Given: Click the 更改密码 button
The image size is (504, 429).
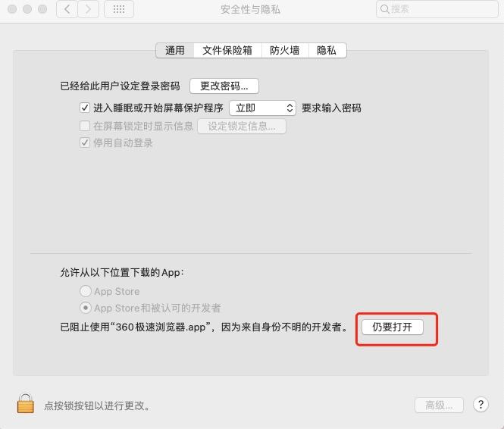Looking at the screenshot, I should click(x=224, y=86).
